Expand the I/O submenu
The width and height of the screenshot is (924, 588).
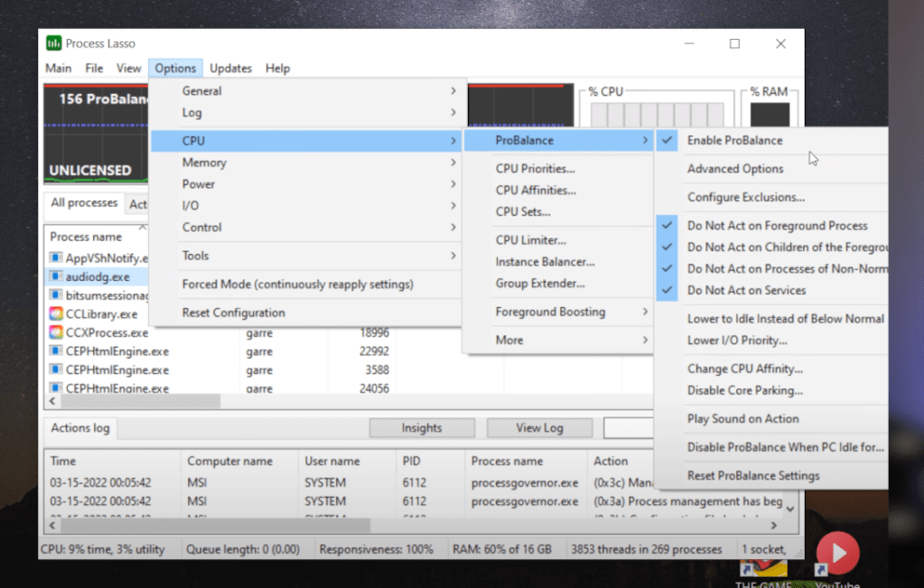click(x=305, y=206)
